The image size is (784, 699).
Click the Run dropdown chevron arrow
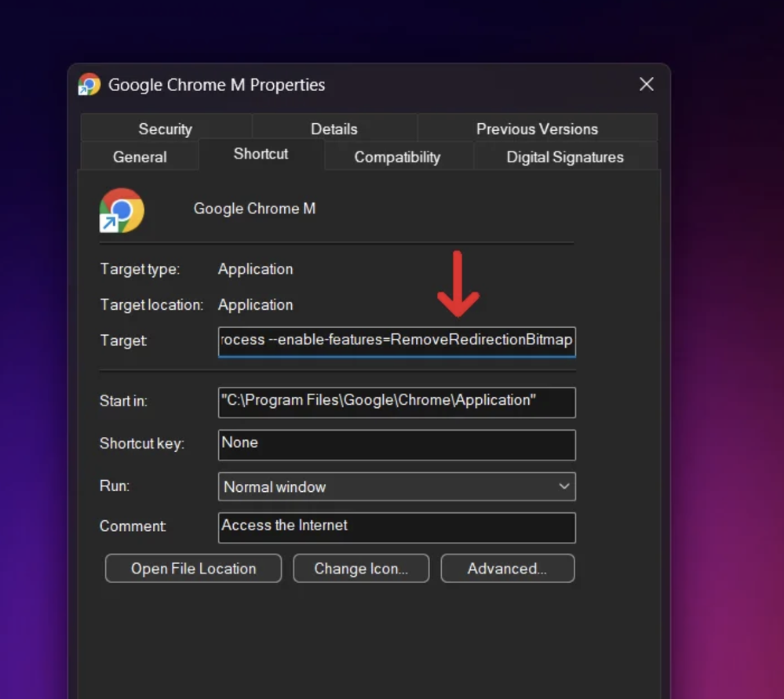[x=564, y=486]
